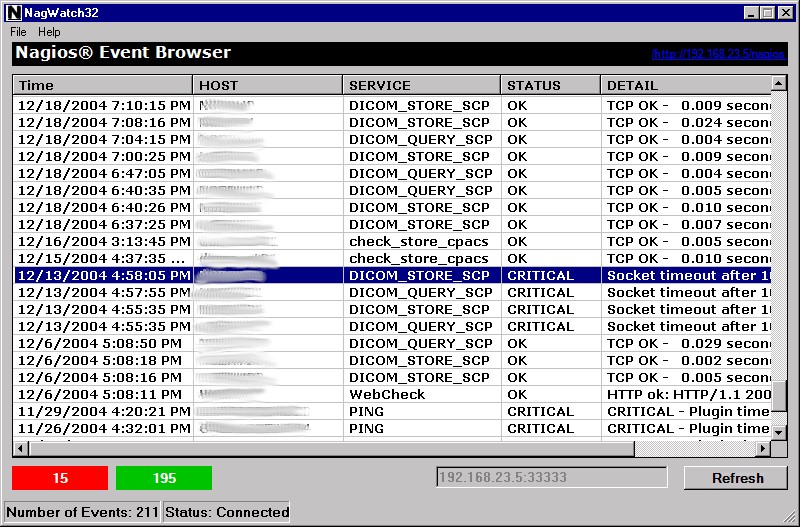The image size is (800, 527).
Task: Click the NagWatch32 title bar app icon
Action: (14, 13)
